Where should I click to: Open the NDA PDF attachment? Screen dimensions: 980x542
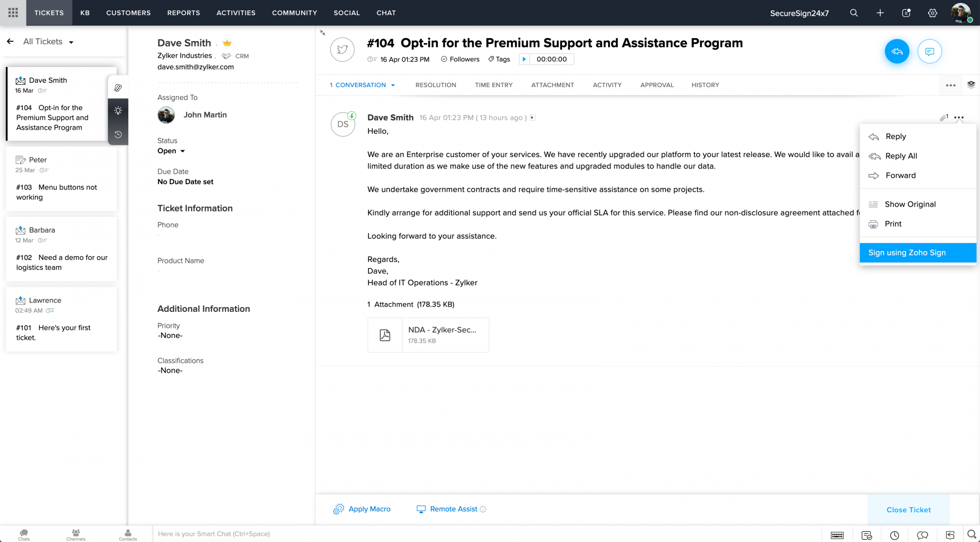(x=428, y=335)
